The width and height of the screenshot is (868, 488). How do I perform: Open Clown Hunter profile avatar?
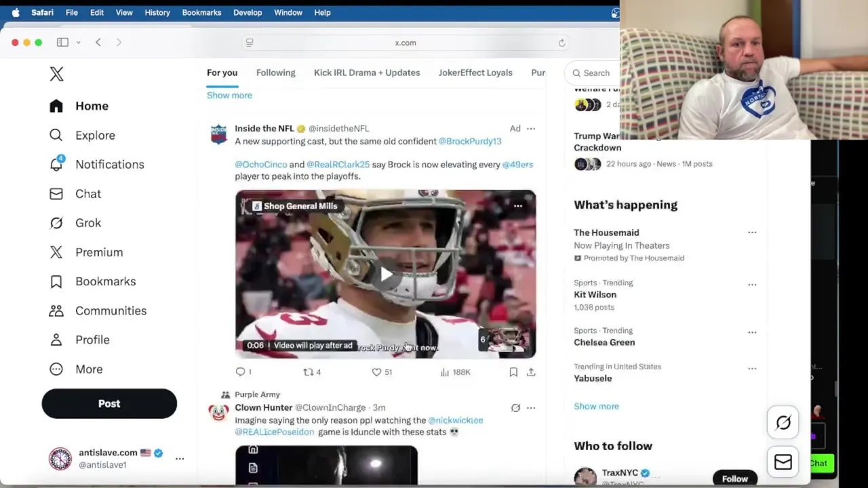[x=218, y=413]
